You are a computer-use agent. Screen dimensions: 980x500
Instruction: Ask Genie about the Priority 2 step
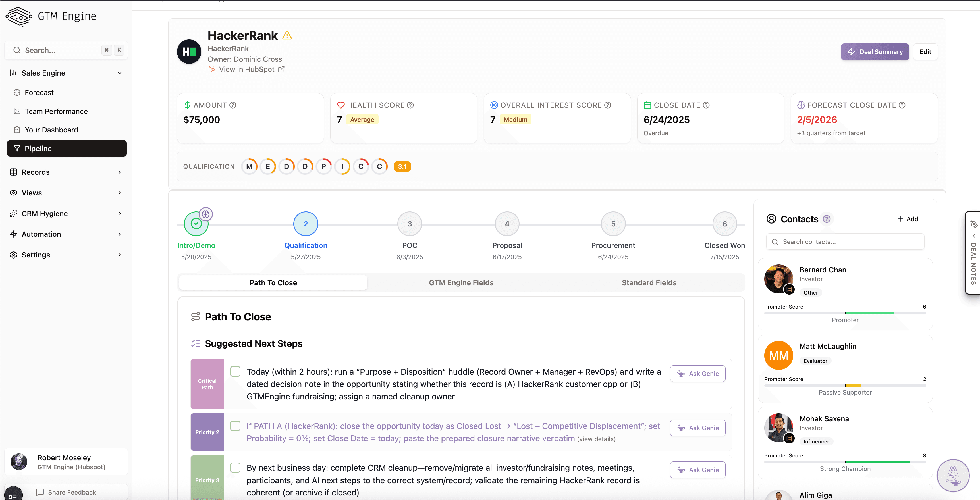point(698,428)
